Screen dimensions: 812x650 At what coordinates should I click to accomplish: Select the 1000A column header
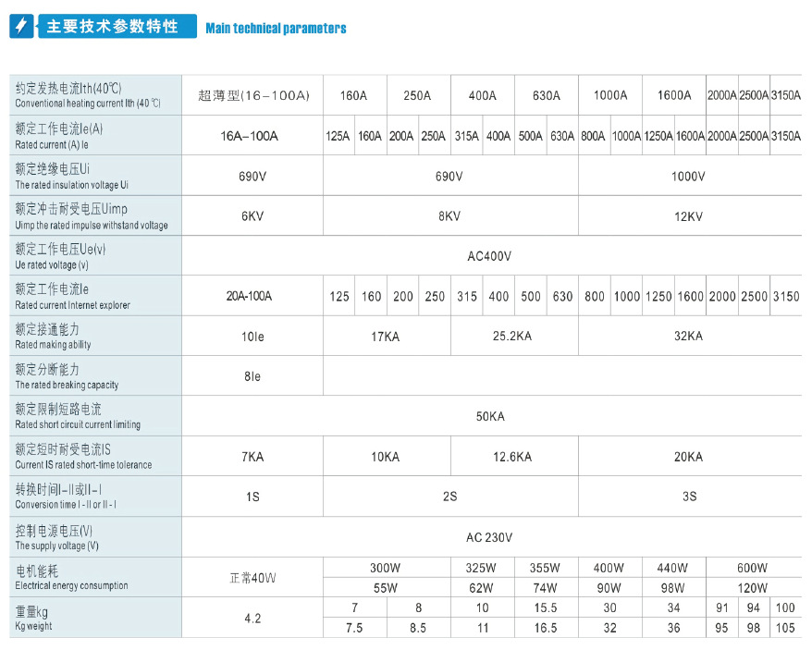coord(610,95)
